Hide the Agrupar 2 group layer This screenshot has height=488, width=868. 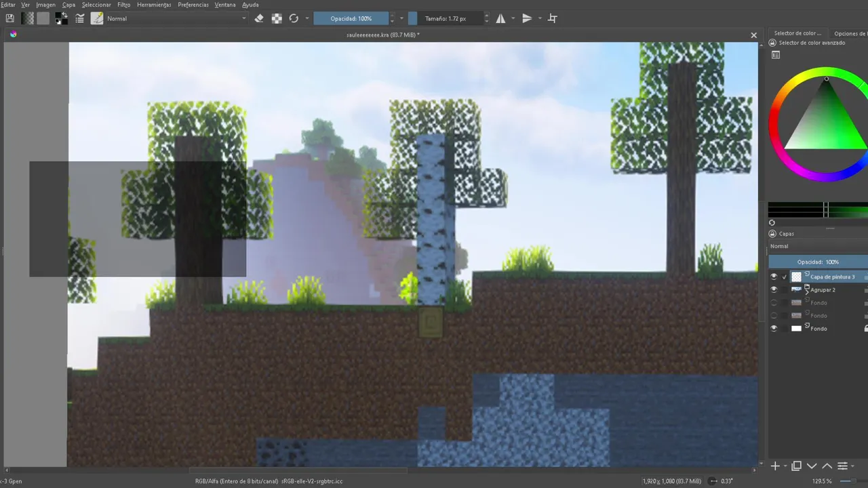pyautogui.click(x=774, y=289)
